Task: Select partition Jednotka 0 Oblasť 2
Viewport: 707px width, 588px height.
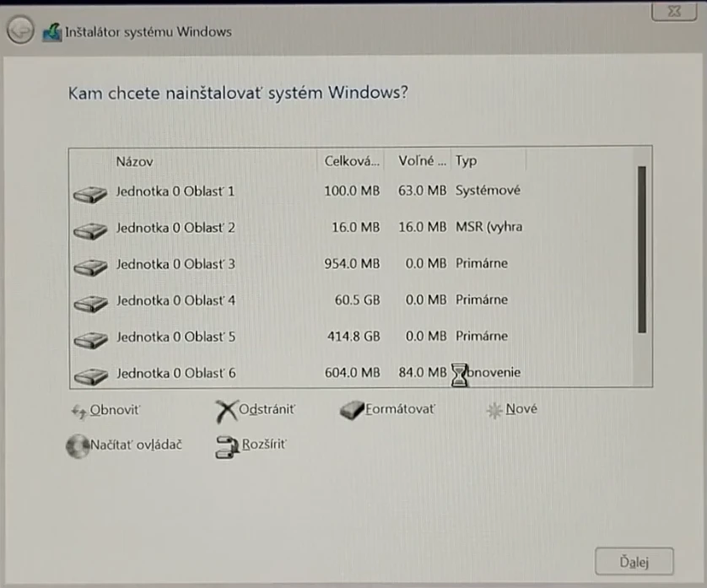Action: click(175, 228)
